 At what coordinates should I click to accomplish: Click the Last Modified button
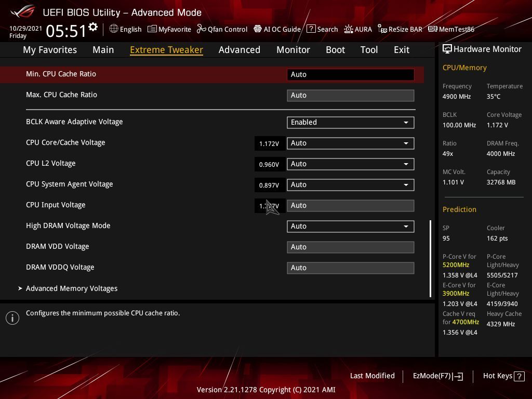372,376
